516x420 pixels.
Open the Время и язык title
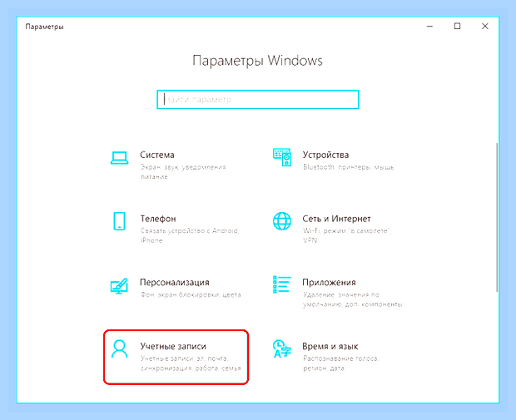330,346
